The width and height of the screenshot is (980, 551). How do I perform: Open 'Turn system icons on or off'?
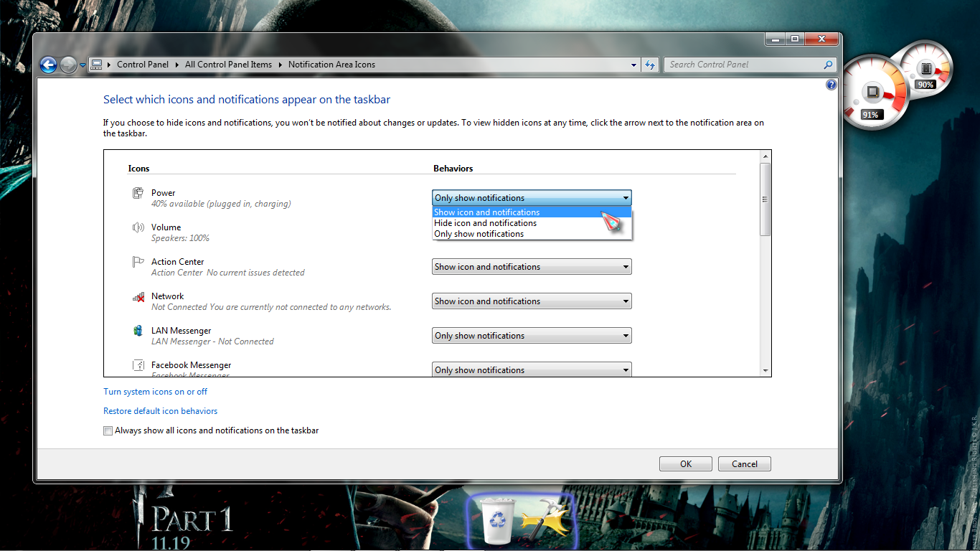(x=156, y=392)
